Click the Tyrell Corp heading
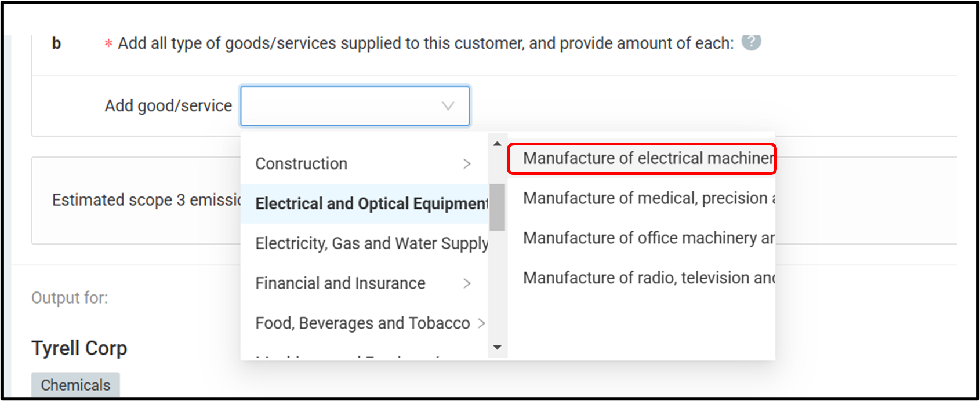 click(79, 348)
